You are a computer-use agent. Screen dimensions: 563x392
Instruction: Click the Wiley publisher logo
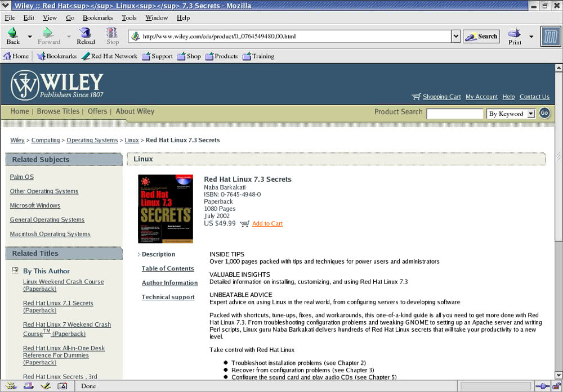(57, 85)
